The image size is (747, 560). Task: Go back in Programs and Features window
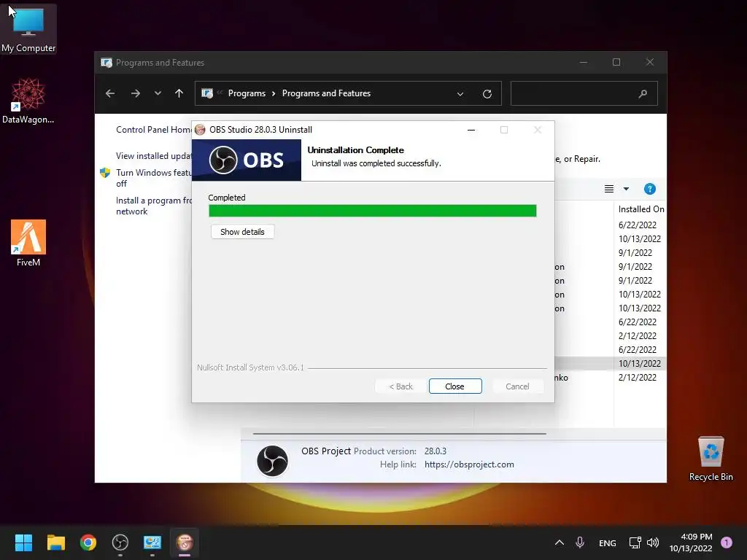[110, 93]
